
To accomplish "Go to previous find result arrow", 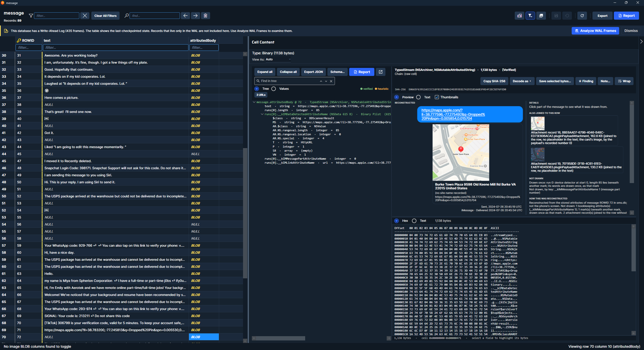I will click(x=185, y=16).
